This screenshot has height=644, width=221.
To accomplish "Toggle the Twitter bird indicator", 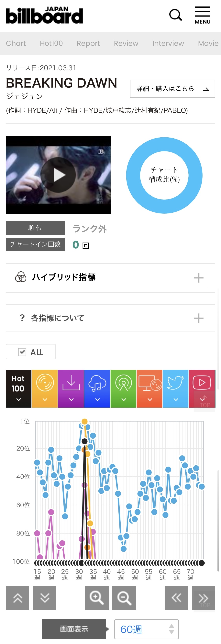I will 175,389.
